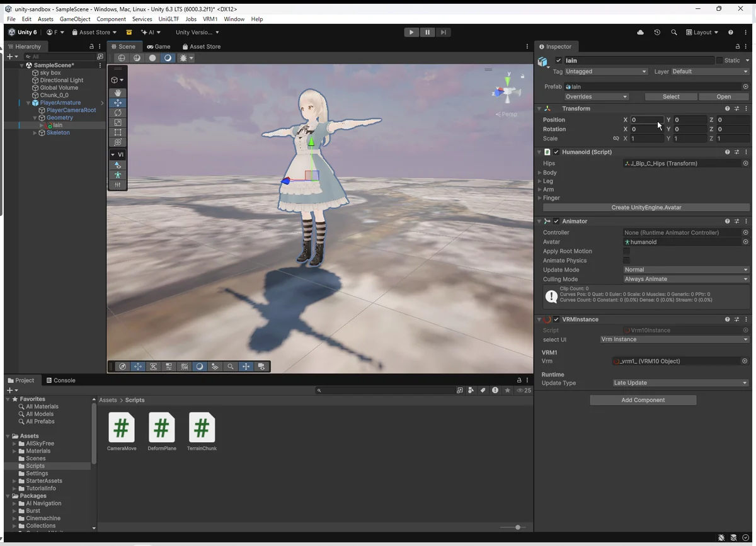
Task: Click the Pause button in toolbar
Action: 428,32
